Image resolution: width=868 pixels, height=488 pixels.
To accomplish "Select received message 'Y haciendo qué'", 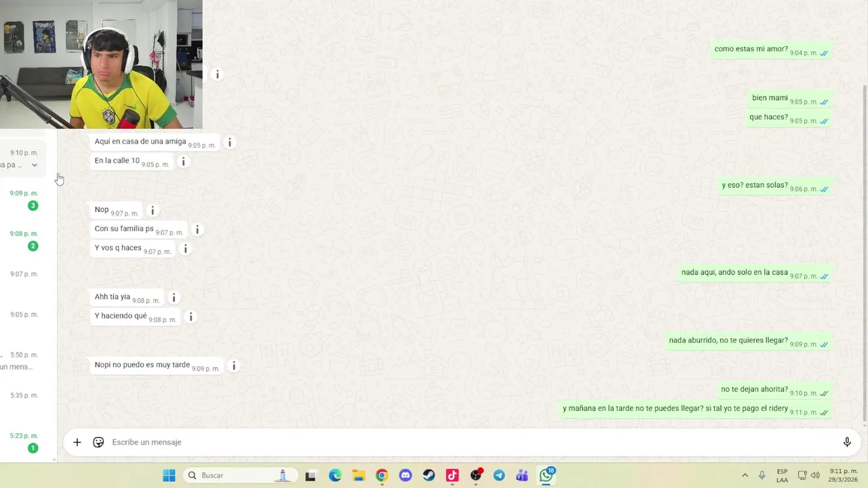I will 136,317.
